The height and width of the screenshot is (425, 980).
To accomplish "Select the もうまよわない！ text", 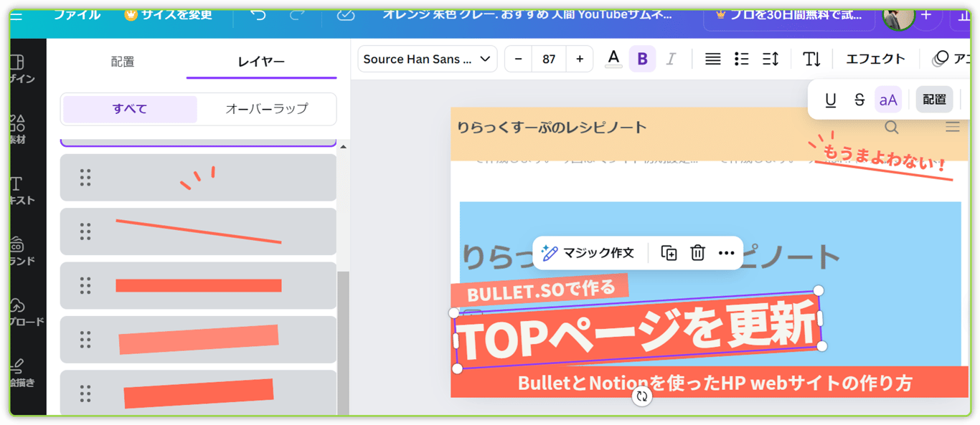I will tap(884, 158).
